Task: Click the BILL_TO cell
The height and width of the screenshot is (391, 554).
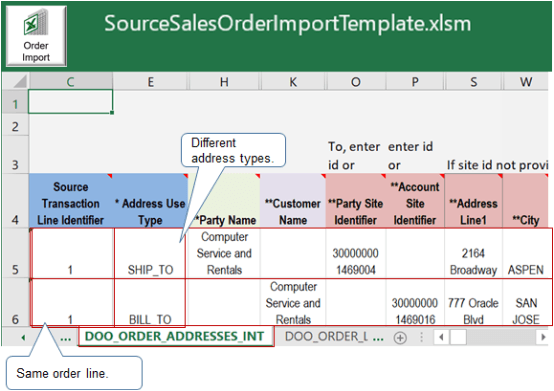Action: [151, 303]
